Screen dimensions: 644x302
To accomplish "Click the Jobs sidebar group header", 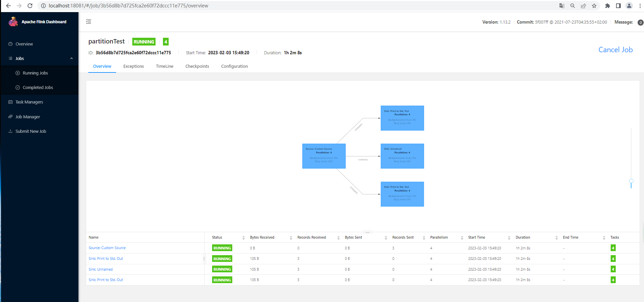I will 39,58.
